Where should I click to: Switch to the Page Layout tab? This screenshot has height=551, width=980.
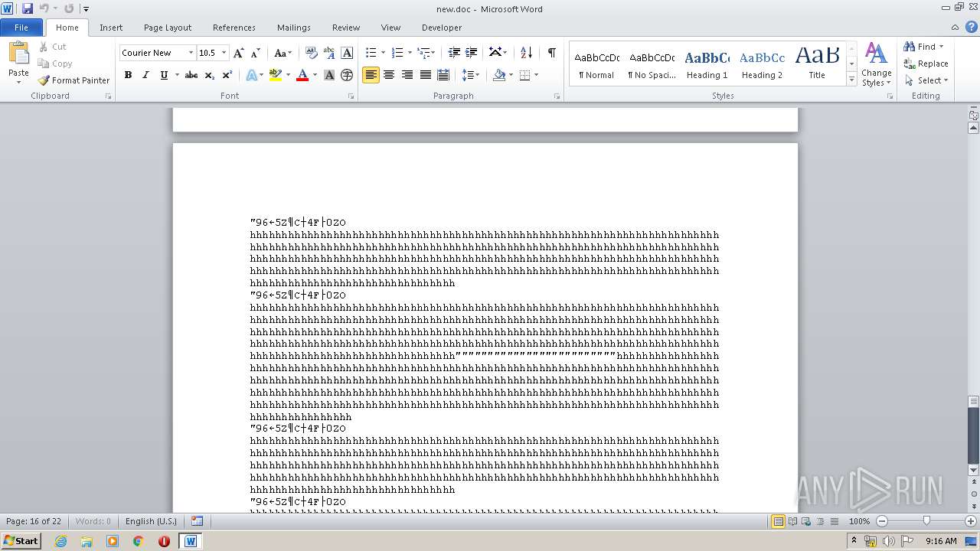pos(168,28)
